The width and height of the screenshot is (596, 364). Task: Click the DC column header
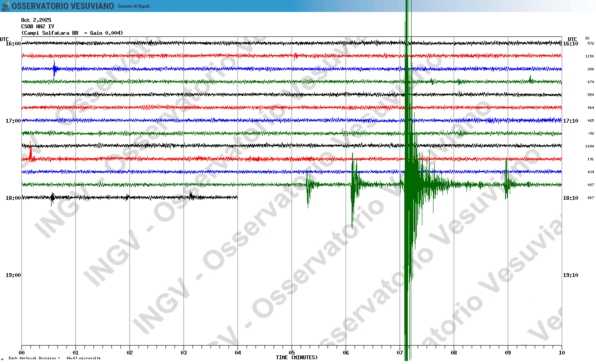(x=587, y=38)
